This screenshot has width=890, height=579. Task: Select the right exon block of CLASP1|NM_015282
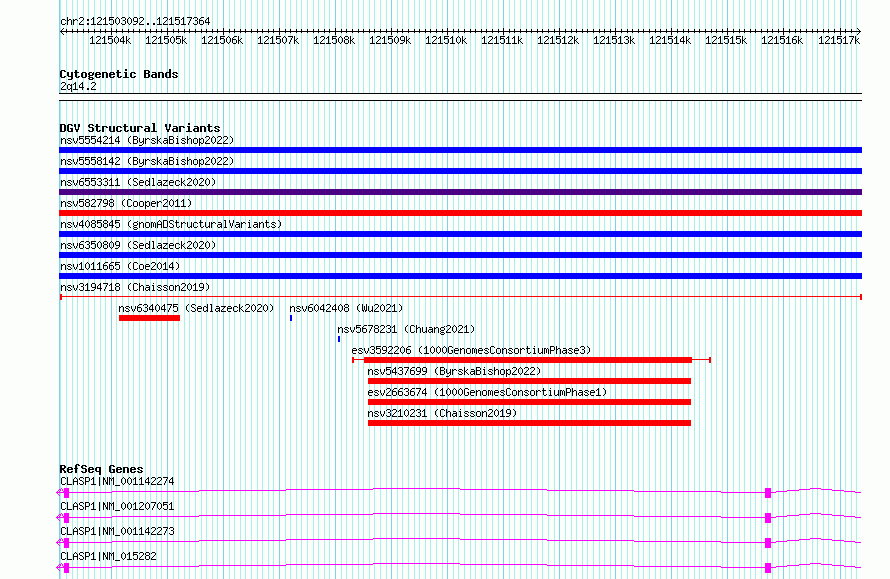coord(768,568)
